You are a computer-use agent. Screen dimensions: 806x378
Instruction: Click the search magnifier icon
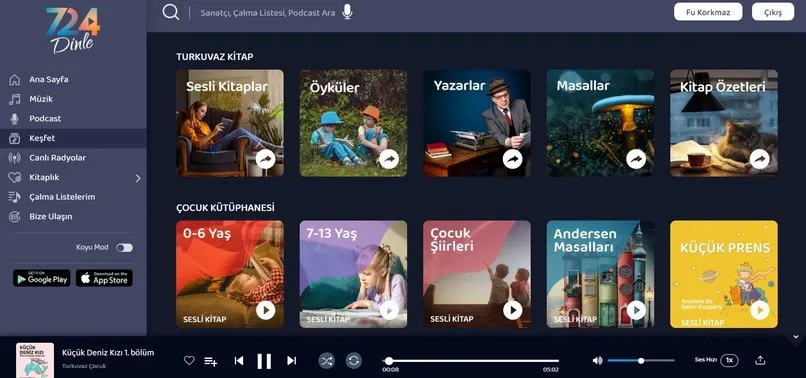pyautogui.click(x=171, y=12)
